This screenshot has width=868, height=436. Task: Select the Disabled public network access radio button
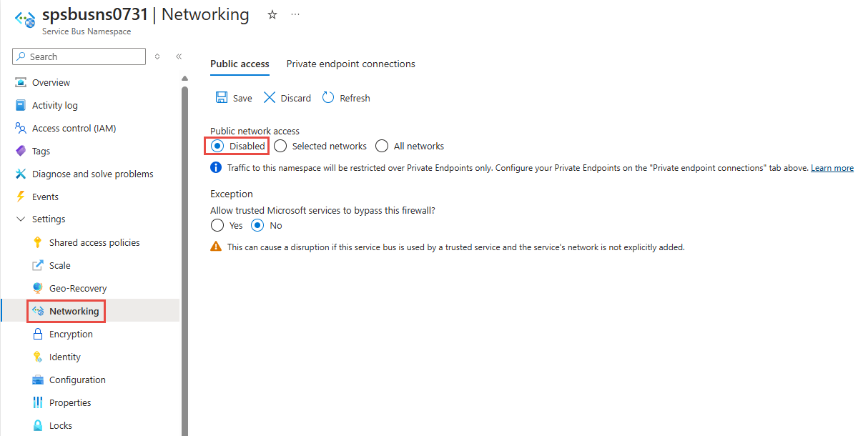click(x=217, y=145)
